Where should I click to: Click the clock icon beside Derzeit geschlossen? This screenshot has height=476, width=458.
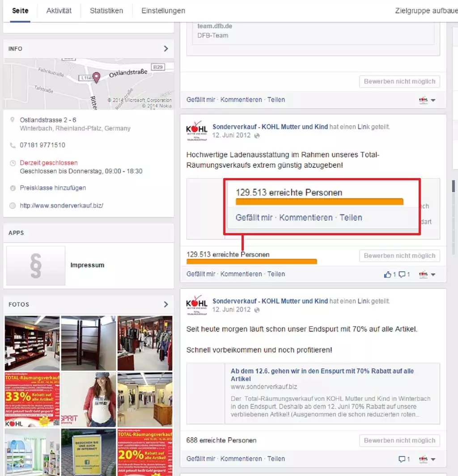(x=13, y=163)
